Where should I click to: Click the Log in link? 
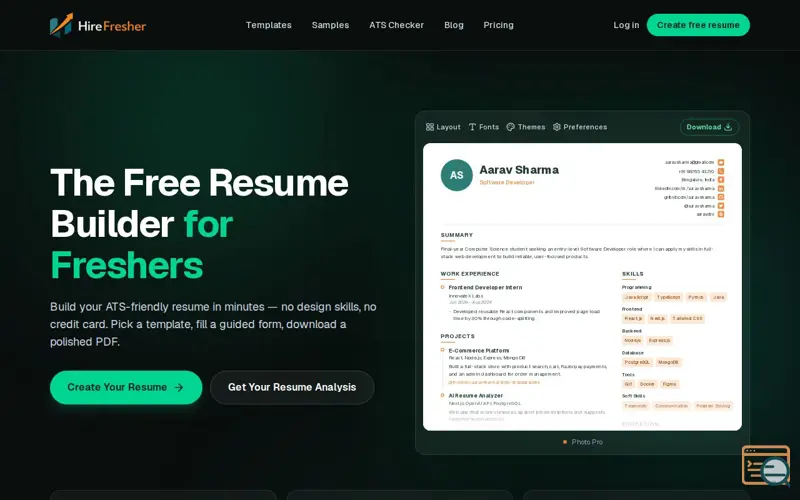(626, 25)
